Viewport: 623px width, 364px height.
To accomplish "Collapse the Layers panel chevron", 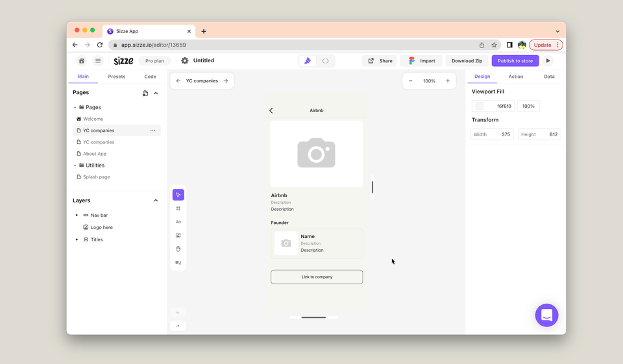I will click(156, 200).
